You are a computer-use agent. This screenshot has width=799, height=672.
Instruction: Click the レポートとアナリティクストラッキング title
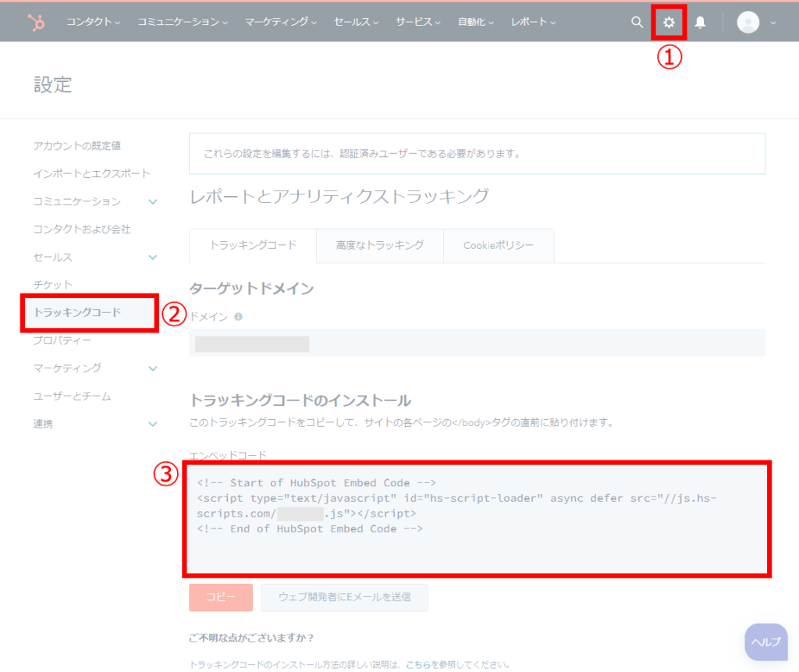click(339, 197)
